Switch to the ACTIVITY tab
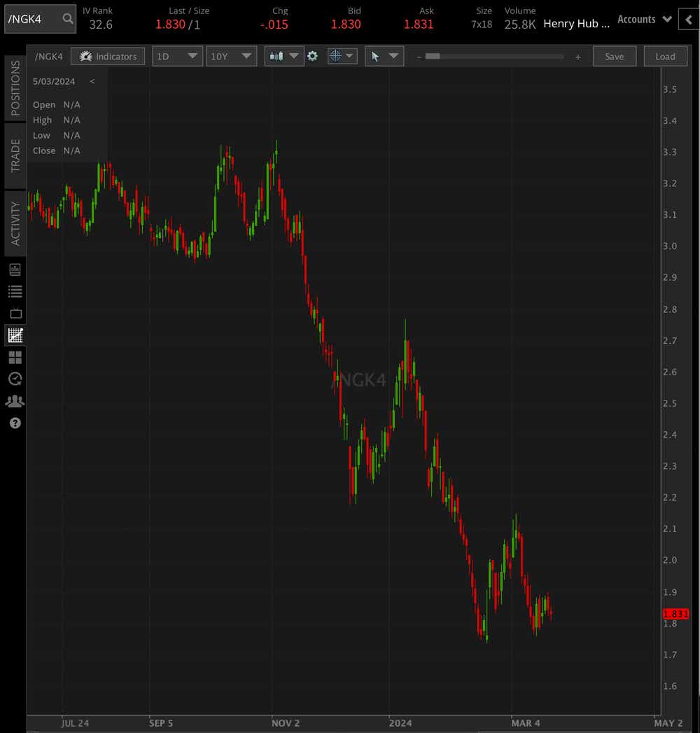Viewport: 700px width, 733px height. point(15,223)
